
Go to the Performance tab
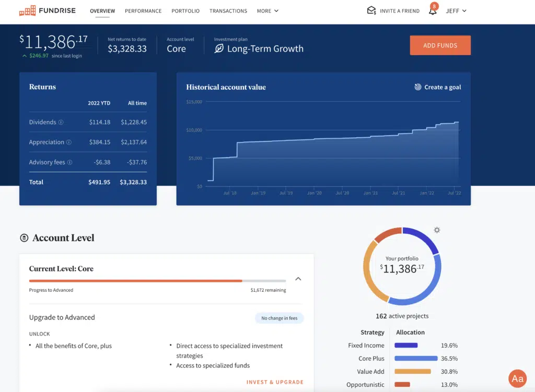143,11
